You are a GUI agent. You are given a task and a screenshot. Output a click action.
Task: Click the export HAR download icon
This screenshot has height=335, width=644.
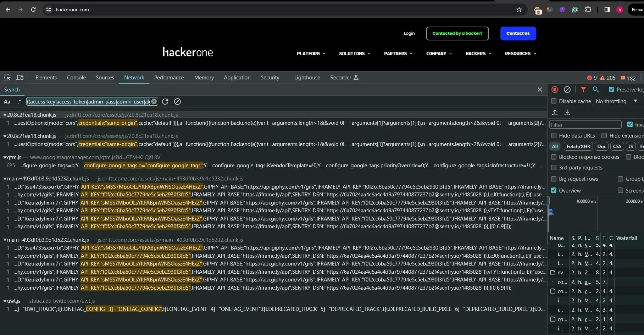click(567, 112)
